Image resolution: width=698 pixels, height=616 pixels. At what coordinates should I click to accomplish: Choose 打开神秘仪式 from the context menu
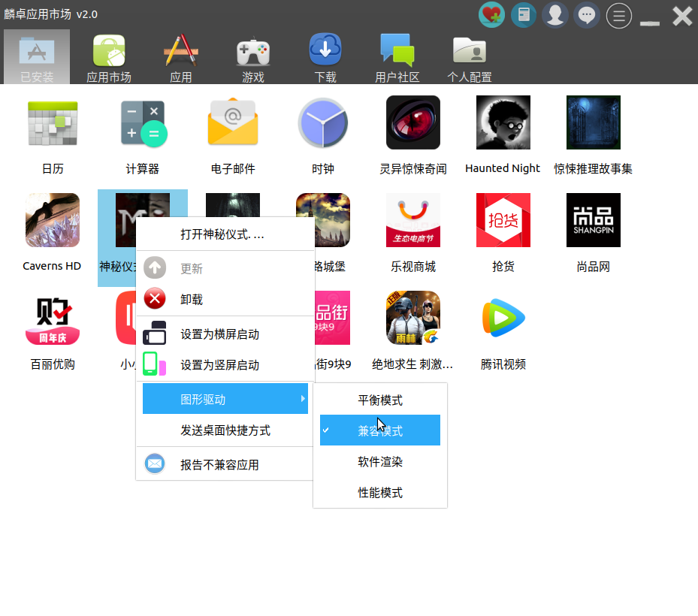225,234
